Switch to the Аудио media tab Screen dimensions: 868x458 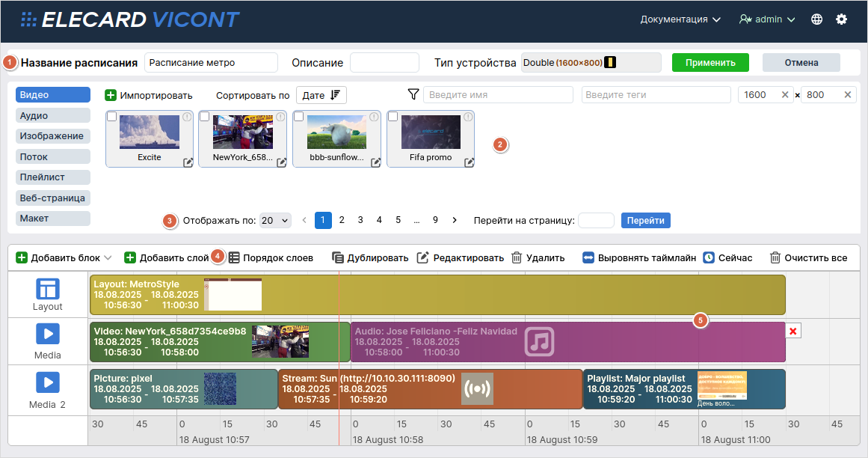pyautogui.click(x=52, y=115)
